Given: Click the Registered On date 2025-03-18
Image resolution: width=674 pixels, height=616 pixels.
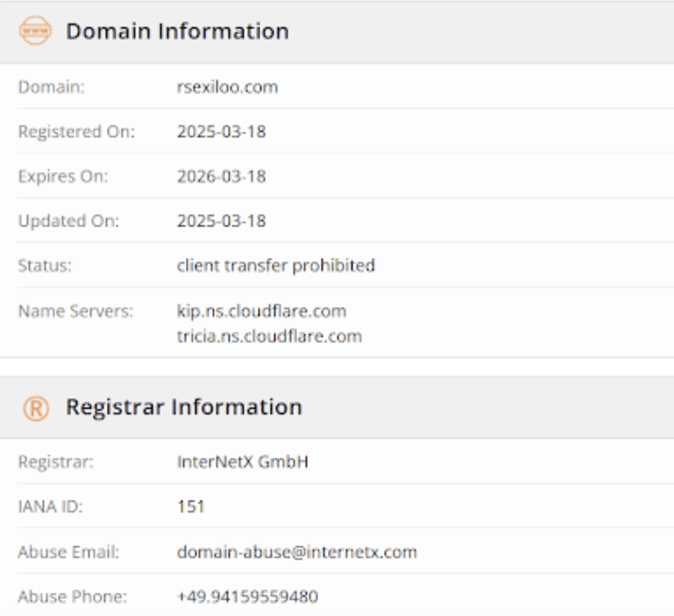Looking at the screenshot, I should pyautogui.click(x=221, y=132).
